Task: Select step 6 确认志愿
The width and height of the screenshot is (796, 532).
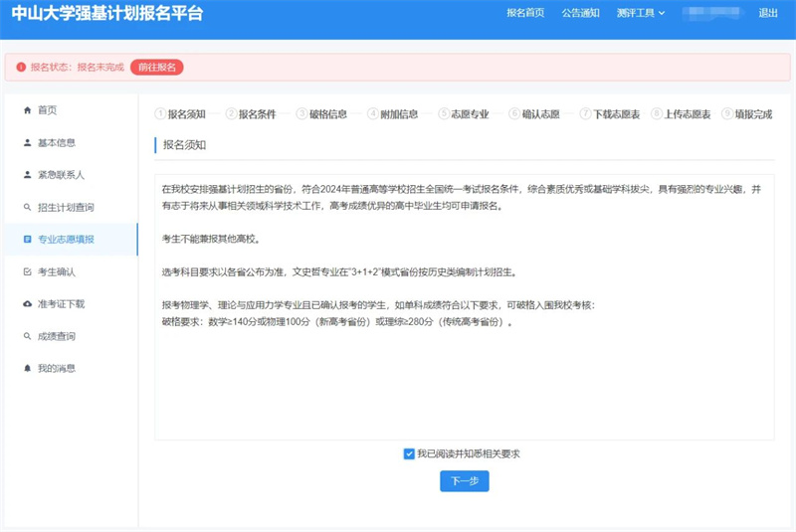Action: (x=534, y=114)
